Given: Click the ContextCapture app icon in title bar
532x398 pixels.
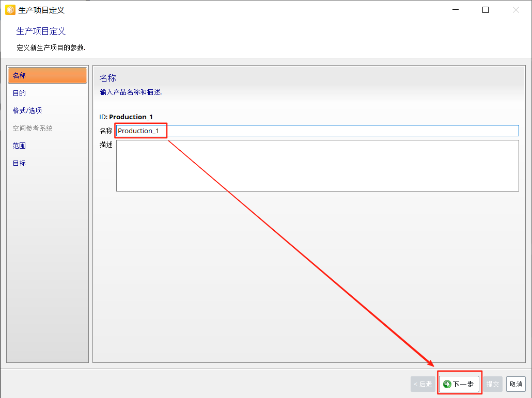Looking at the screenshot, I should (10, 10).
